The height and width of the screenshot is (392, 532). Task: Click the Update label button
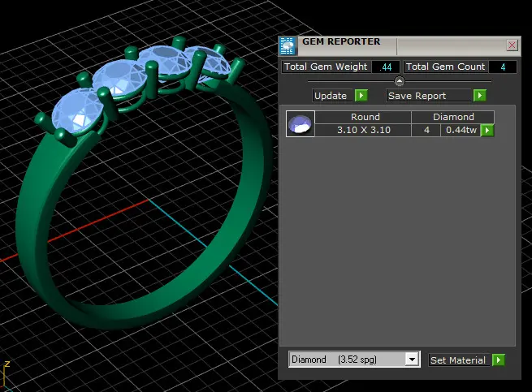[333, 96]
